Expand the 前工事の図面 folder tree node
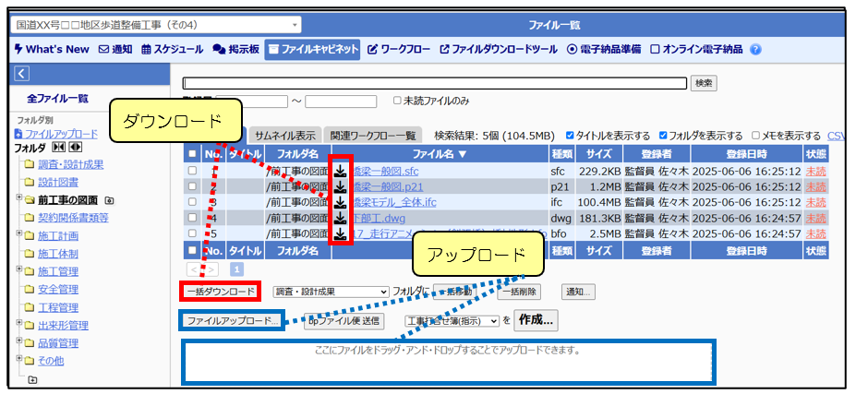 point(18,199)
